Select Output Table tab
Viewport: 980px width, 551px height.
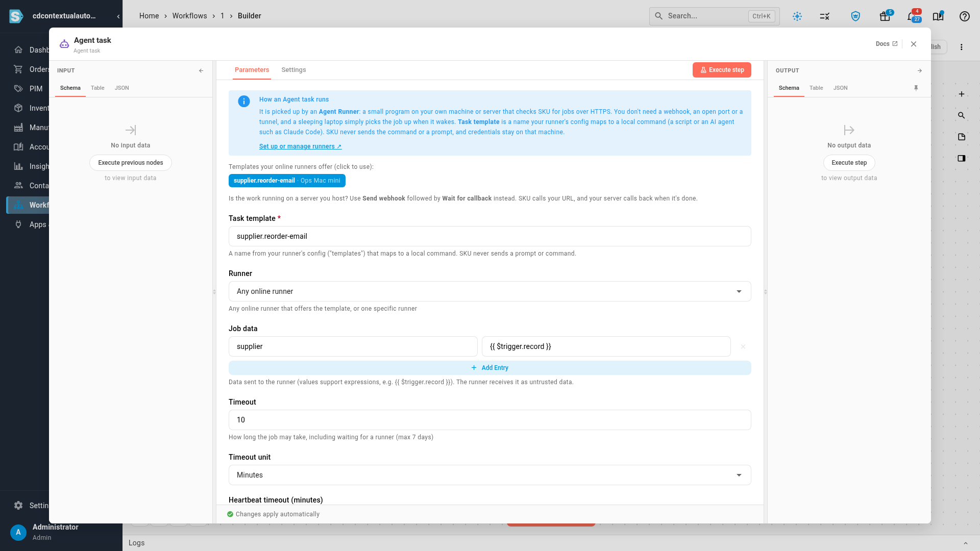pyautogui.click(x=816, y=88)
